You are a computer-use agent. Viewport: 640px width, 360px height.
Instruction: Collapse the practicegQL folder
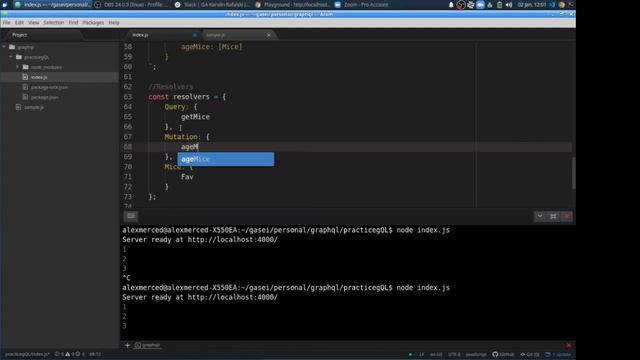11,57
